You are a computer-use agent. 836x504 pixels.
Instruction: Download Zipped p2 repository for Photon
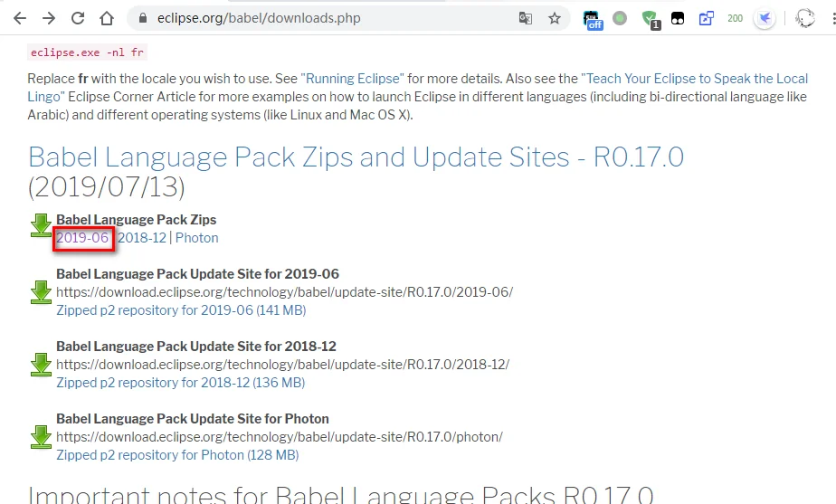(177, 455)
